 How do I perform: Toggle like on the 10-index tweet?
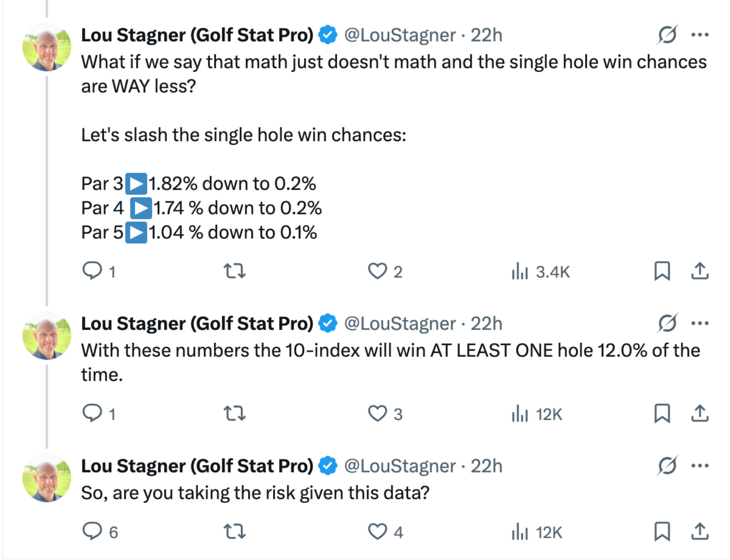point(378,414)
